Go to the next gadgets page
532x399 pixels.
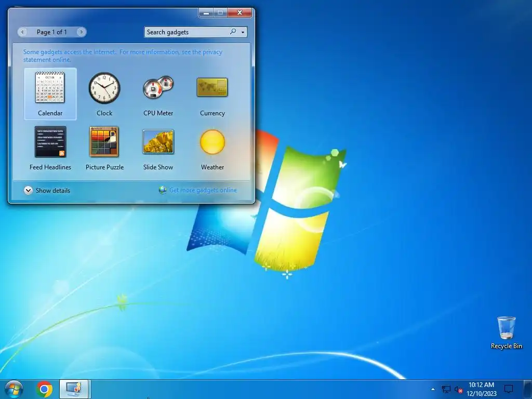point(81,32)
